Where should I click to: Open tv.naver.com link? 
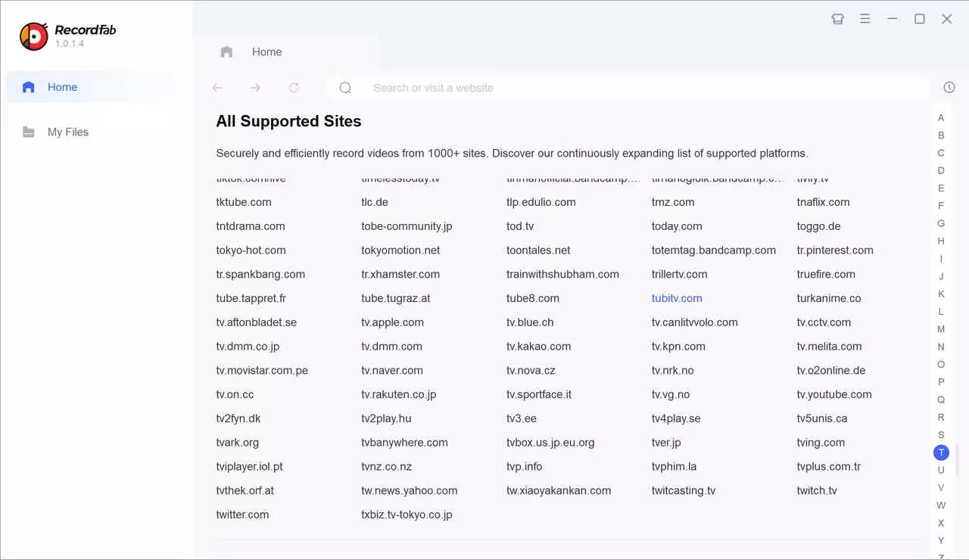(392, 370)
